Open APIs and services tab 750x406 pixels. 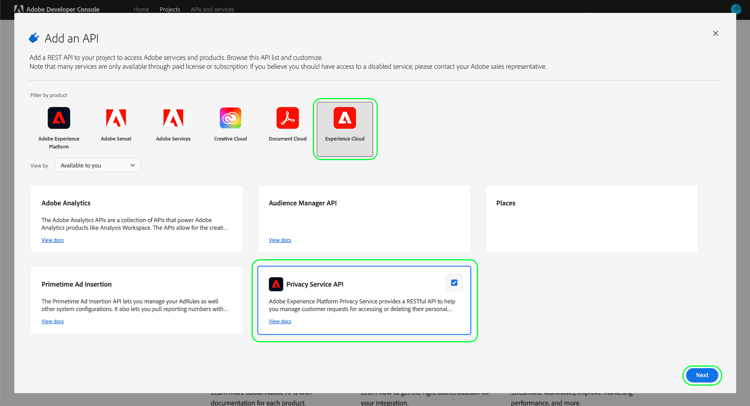[212, 9]
